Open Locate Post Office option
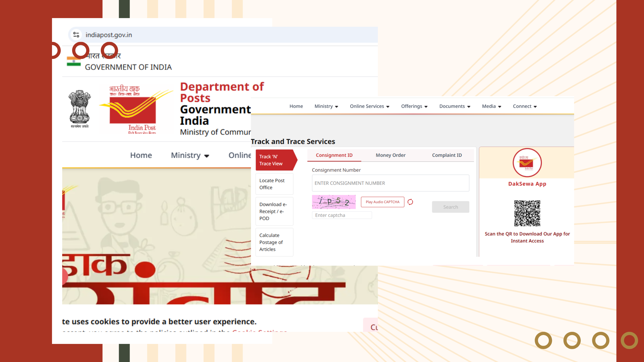Screen dimensions: 644x362 (274, 184)
